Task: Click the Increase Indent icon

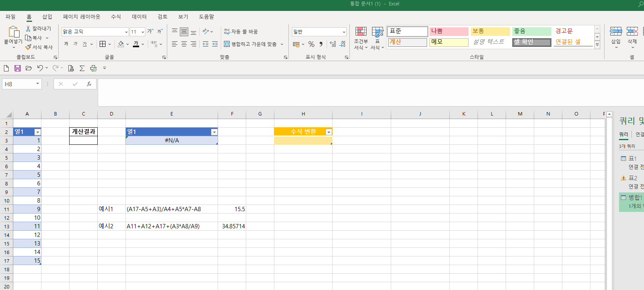Action: pos(215,44)
